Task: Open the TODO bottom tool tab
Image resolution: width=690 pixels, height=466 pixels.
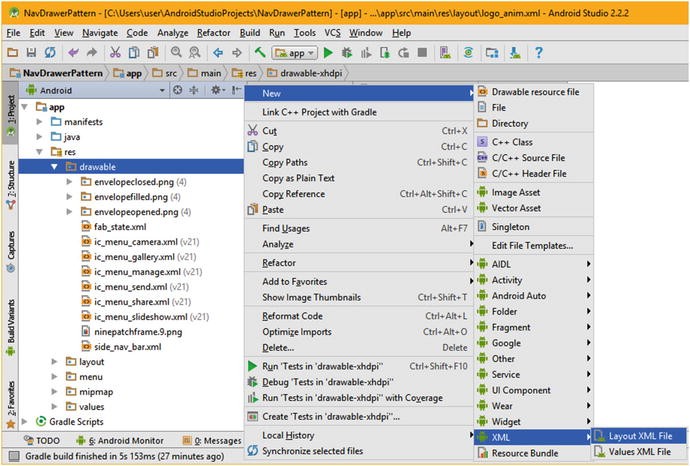Action: tap(42, 440)
